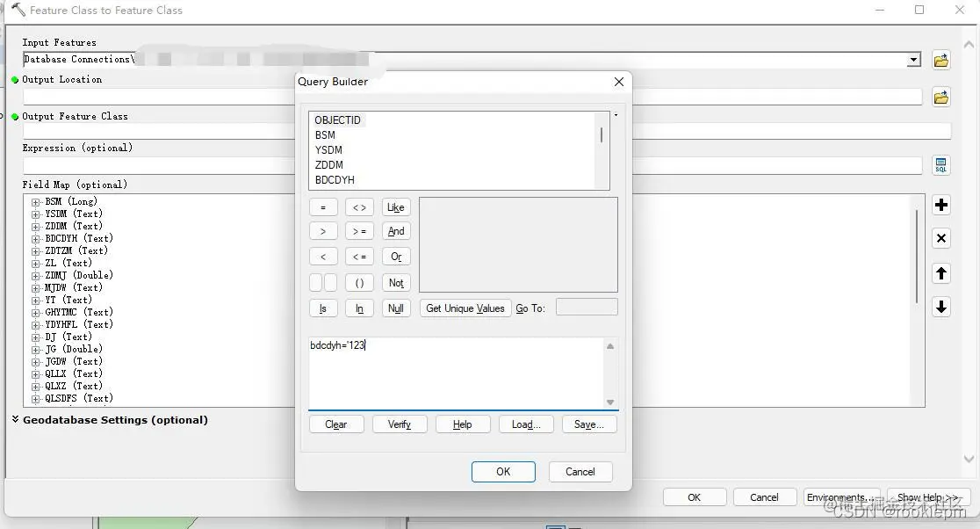Click Get Unique Values button
Viewport: 980px width, 529px height.
(465, 308)
